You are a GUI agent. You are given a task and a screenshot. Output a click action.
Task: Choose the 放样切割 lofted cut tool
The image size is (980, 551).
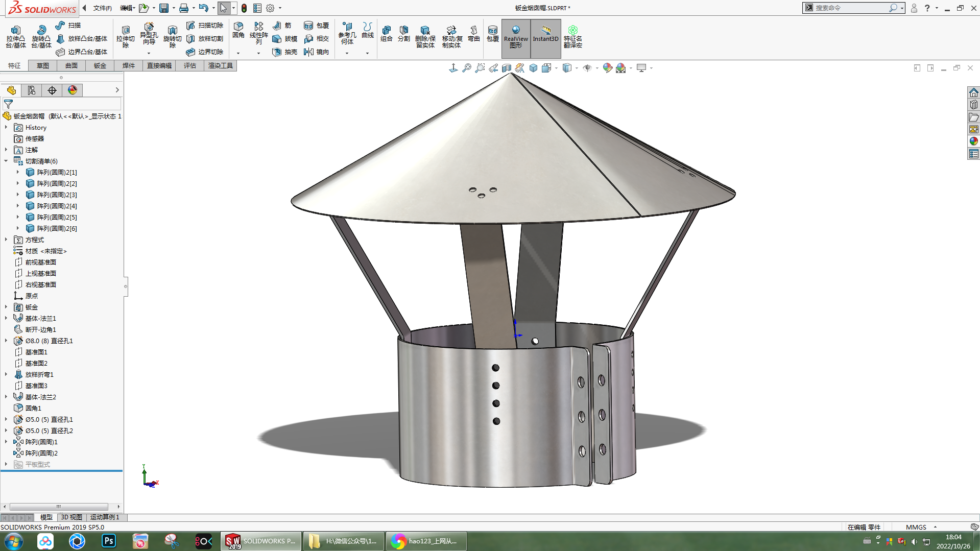[x=205, y=38]
